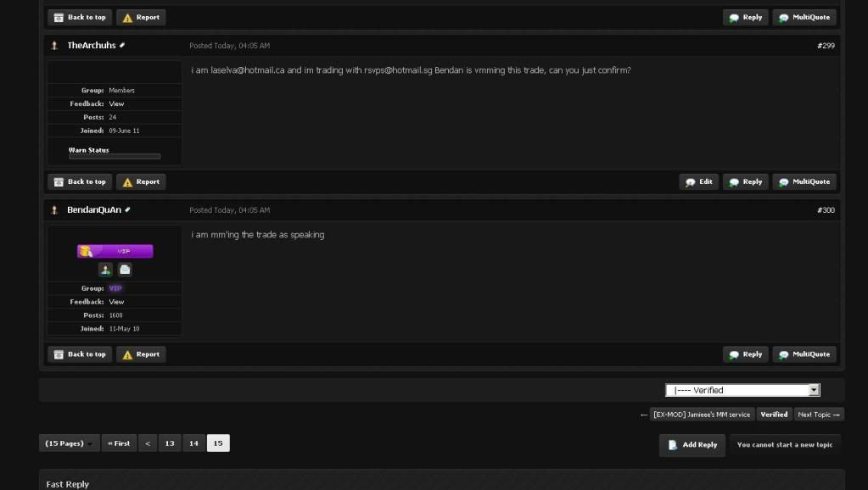The height and width of the screenshot is (490, 868).
Task: Click pencil icon next to TheArchuhs name
Action: 122,45
